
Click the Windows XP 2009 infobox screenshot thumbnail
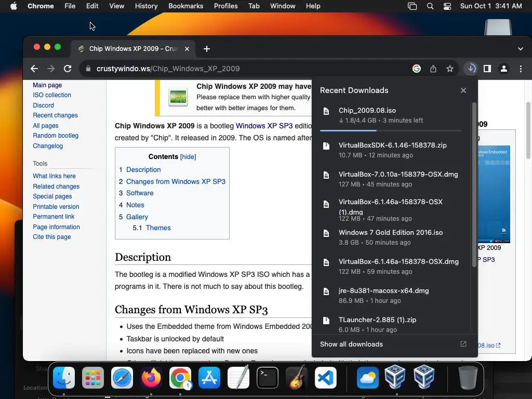pos(494,194)
